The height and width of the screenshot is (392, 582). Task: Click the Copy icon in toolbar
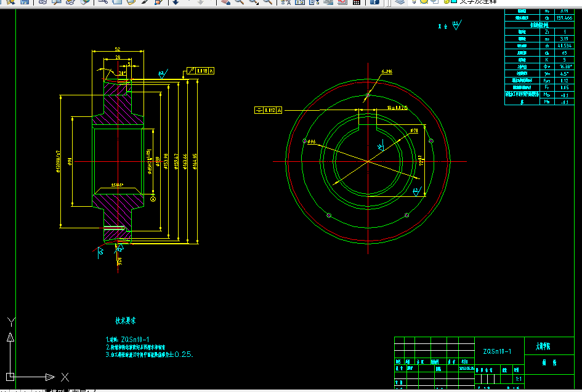pos(117,2)
